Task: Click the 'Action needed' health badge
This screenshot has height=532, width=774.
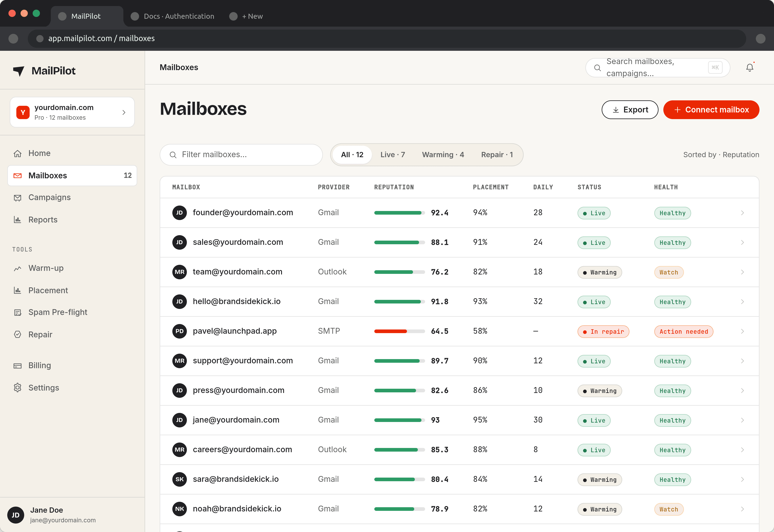Action: [683, 332]
